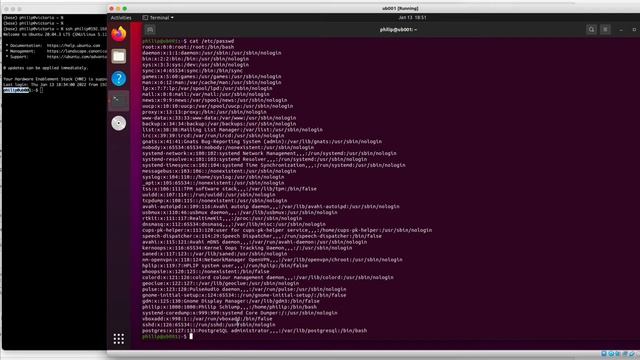Viewport: 640px width, 360px height.
Task: Click the VirtualBox title ub001 [Running]
Action: (400, 8)
